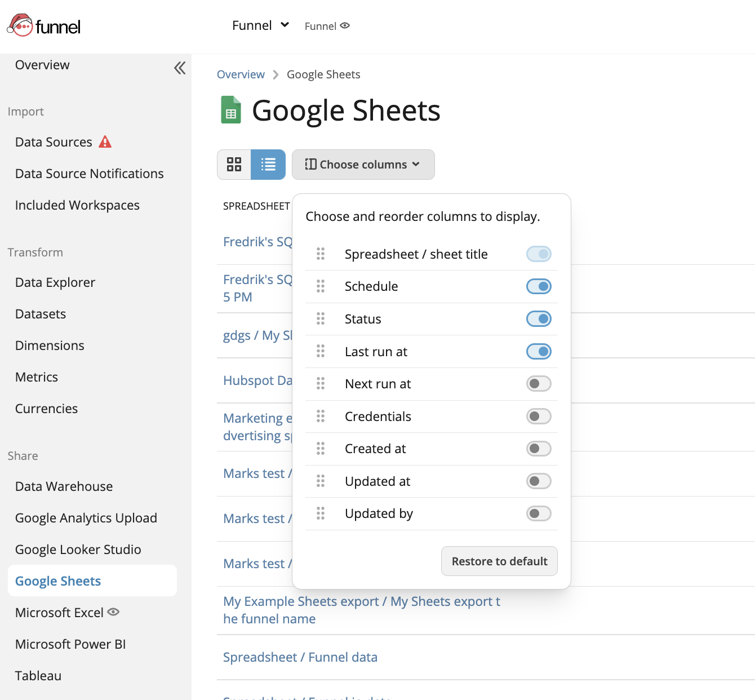
Task: Grab the drag handle for Credentials row
Action: [321, 417]
